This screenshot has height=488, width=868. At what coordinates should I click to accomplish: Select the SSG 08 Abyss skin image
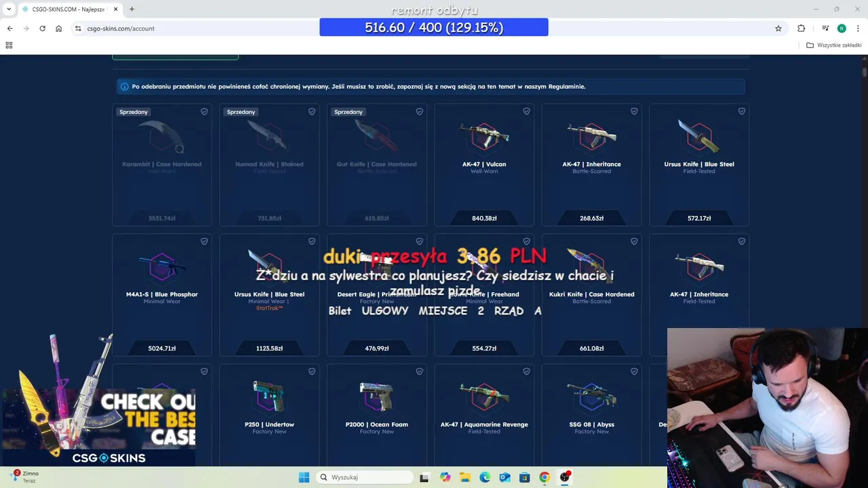591,396
